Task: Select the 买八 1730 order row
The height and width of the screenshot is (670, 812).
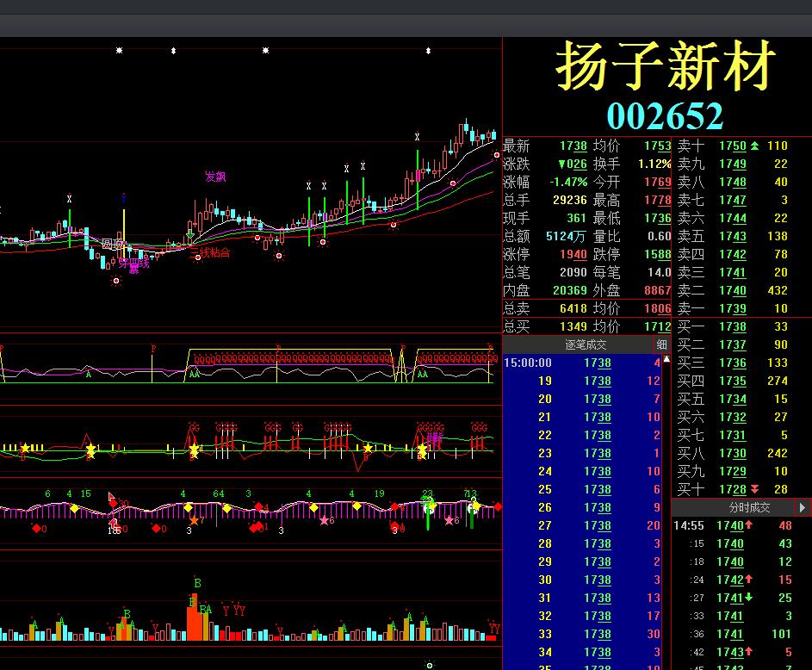Action: click(x=741, y=453)
